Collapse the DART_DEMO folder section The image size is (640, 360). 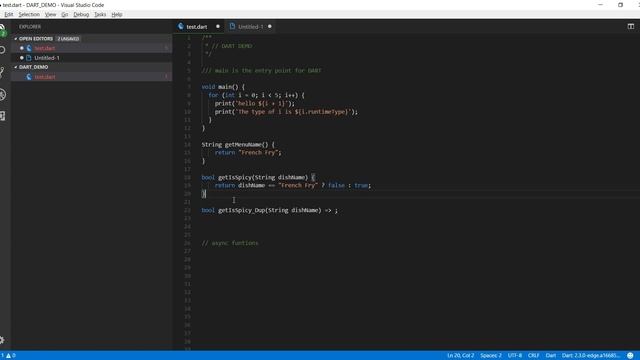coord(33,67)
